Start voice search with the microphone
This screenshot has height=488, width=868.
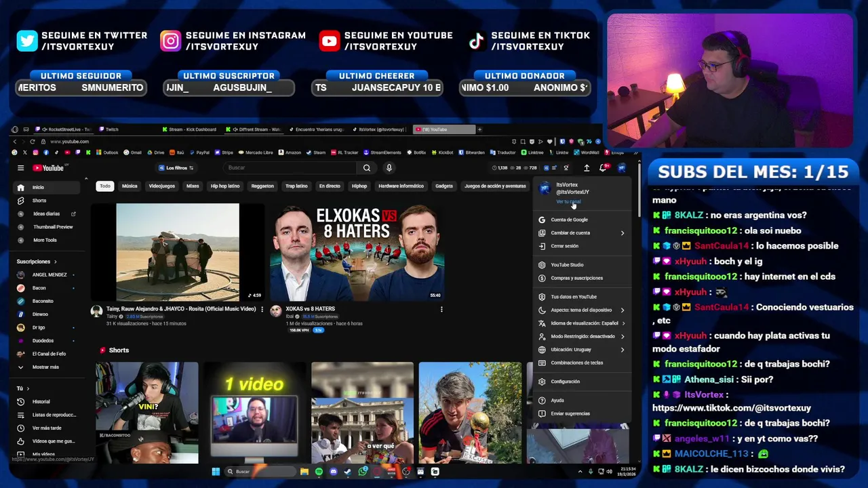coord(389,168)
